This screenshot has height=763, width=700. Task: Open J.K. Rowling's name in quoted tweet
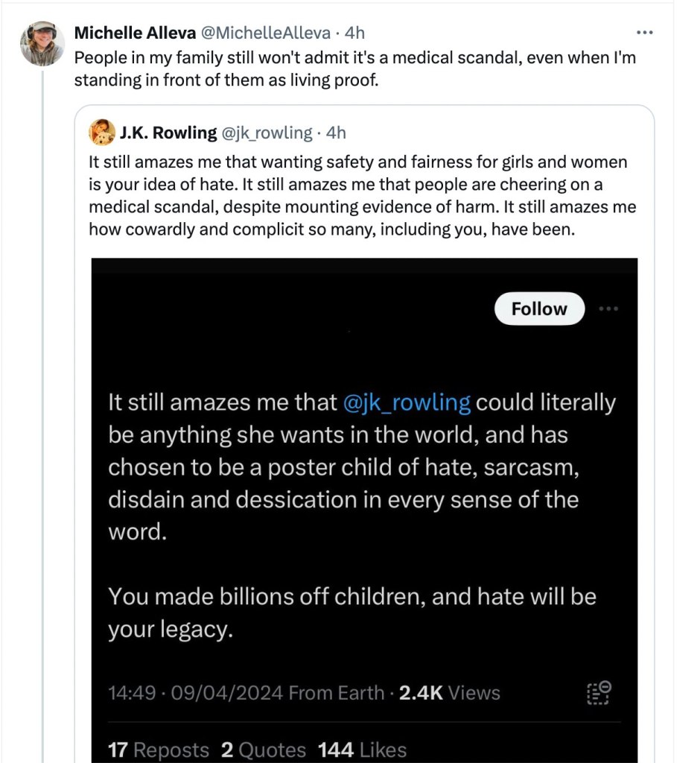[168, 133]
